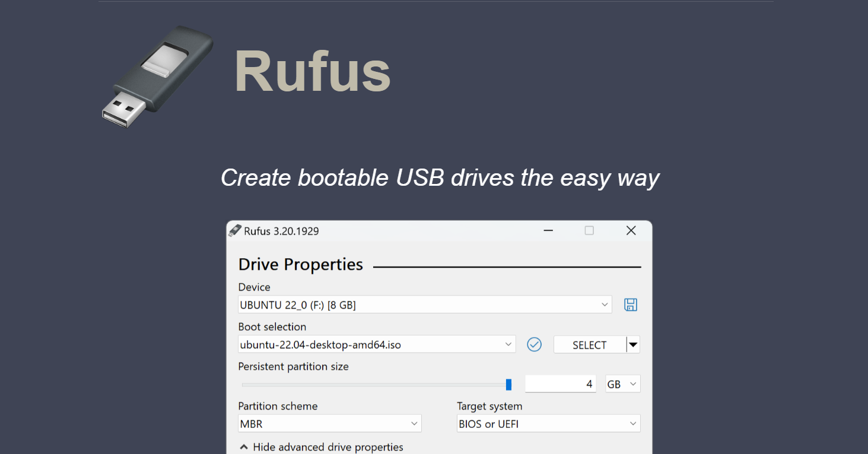Click the checkmark icon beside boot selection
This screenshot has width=868, height=454.
(x=533, y=344)
